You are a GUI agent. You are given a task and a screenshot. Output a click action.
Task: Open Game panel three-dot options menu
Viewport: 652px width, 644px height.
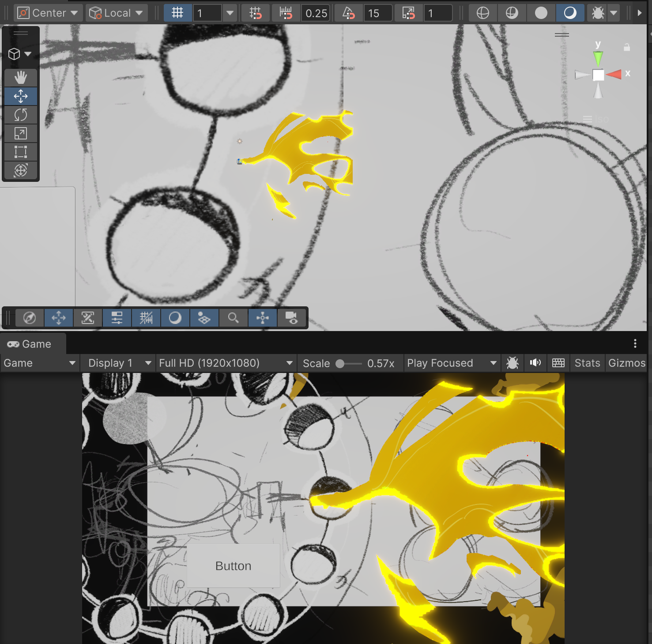pyautogui.click(x=635, y=343)
